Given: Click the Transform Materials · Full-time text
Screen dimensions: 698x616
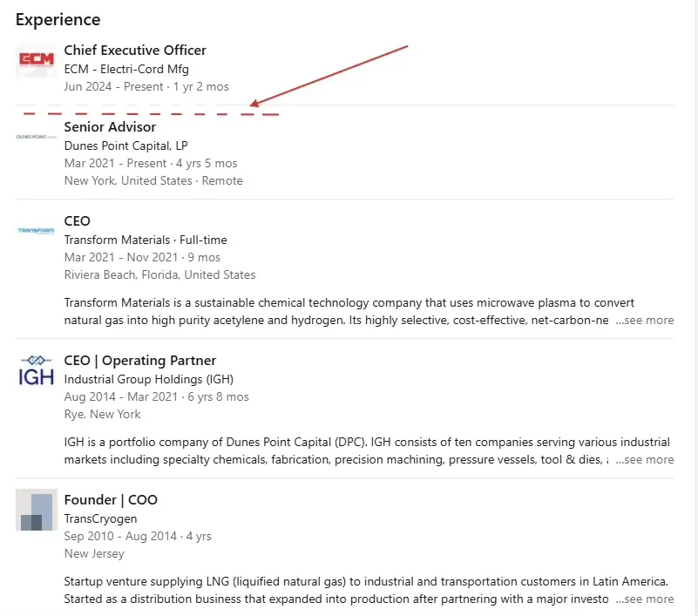Looking at the screenshot, I should click(145, 240).
